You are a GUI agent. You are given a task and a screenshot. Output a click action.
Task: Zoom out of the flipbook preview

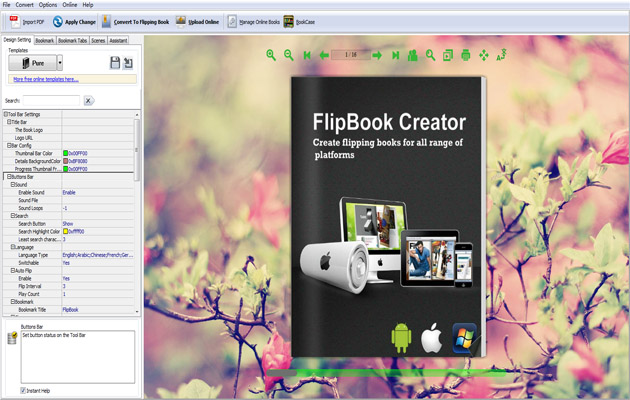pyautogui.click(x=288, y=55)
